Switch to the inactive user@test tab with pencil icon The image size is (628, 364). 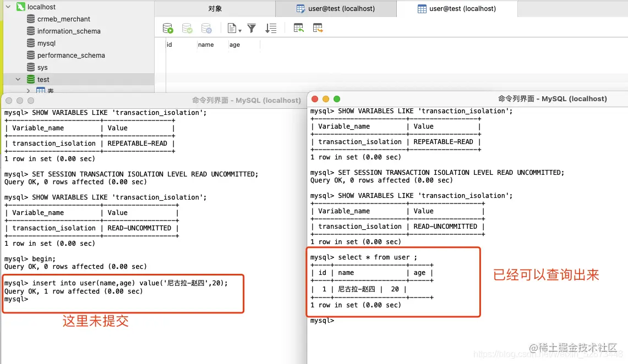tap(336, 8)
